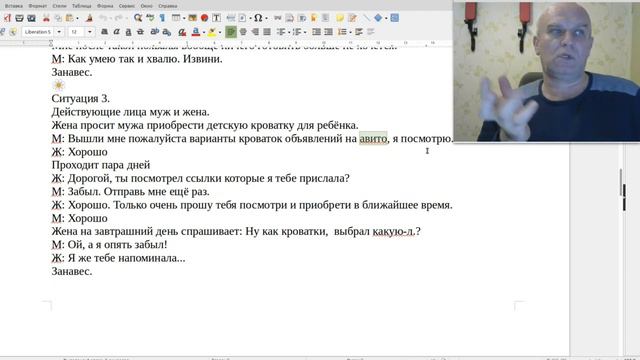The width and height of the screenshot is (640, 360).
Task: Expand the font size dropdown
Action: [x=90, y=32]
